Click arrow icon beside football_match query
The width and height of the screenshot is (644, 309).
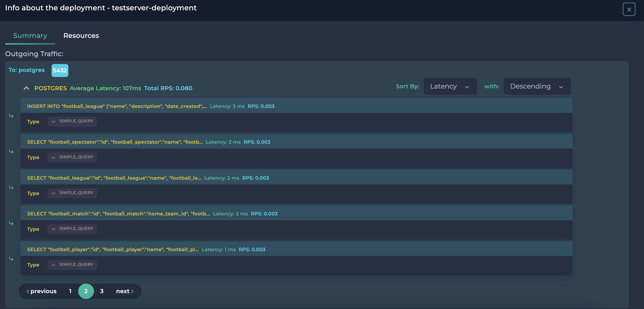tap(11, 223)
